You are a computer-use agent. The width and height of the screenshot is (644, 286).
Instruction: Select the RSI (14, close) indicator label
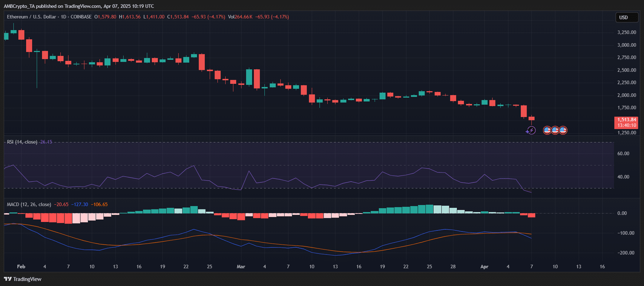[22, 142]
